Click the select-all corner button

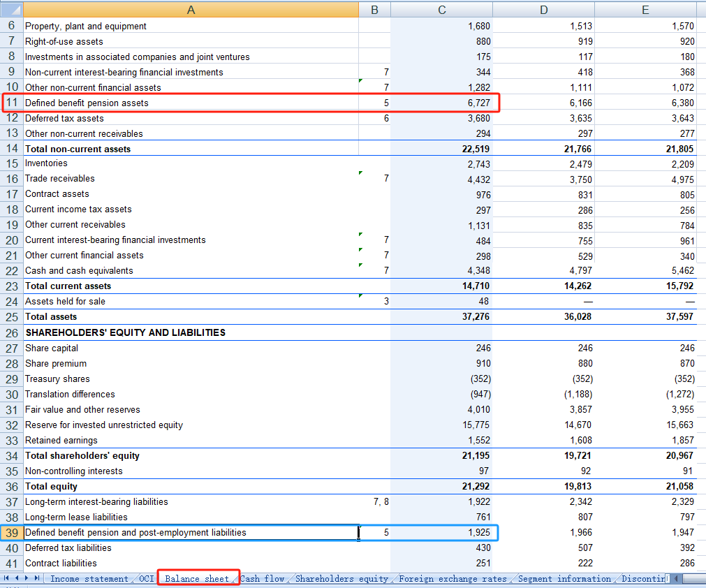click(x=12, y=10)
